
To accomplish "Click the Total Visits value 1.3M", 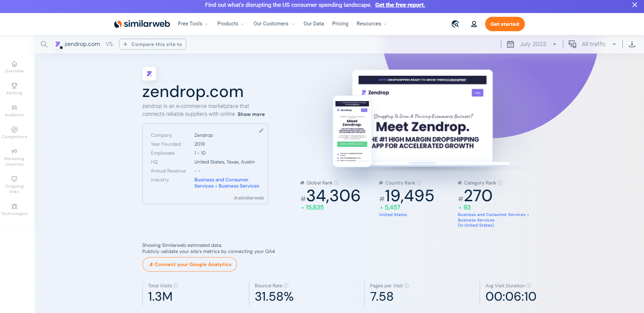I will coord(160,297).
